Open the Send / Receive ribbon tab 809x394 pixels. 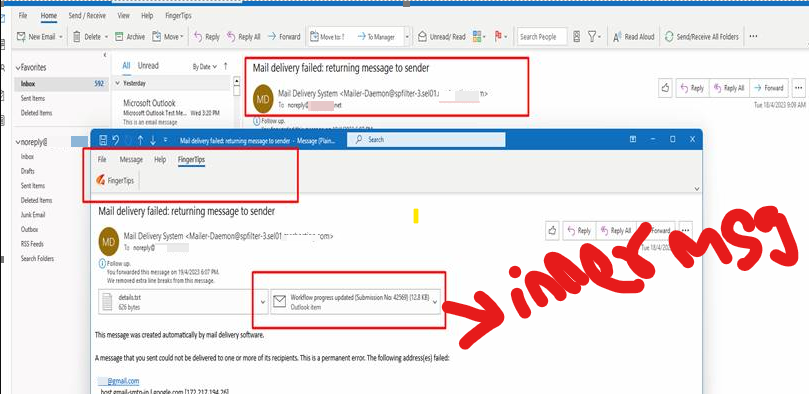[x=87, y=15]
